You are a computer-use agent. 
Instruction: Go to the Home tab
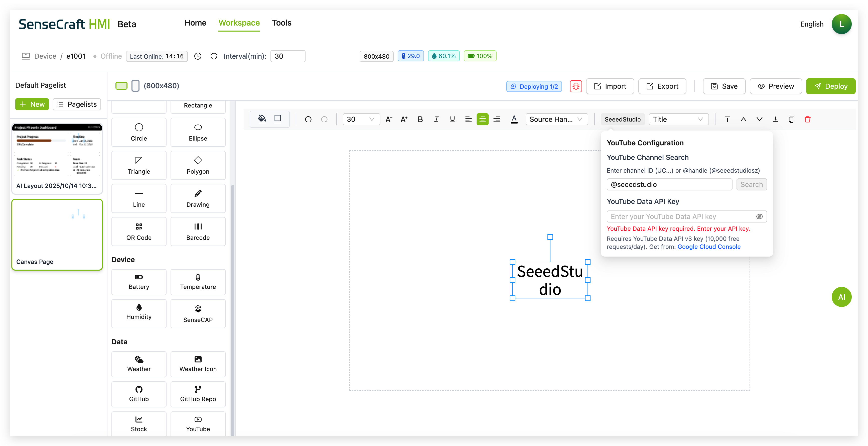click(x=195, y=23)
